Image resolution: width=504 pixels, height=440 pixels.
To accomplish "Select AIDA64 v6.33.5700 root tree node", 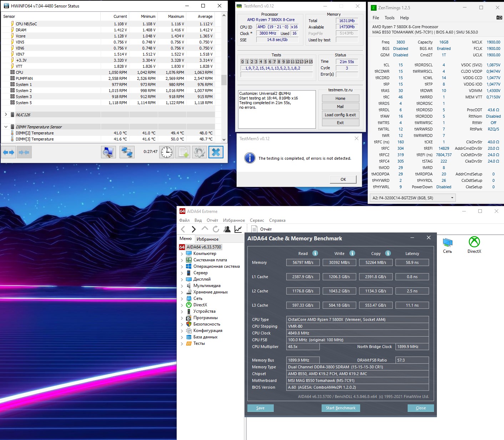I will tap(200, 247).
